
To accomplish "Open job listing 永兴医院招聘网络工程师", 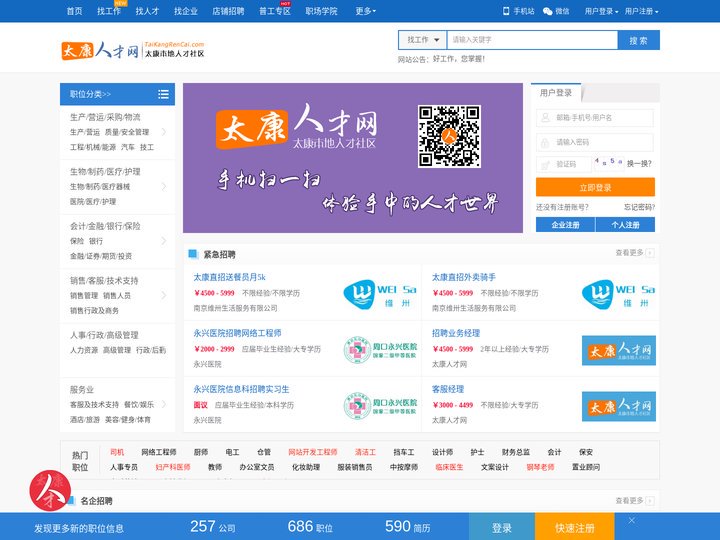I will point(237,333).
